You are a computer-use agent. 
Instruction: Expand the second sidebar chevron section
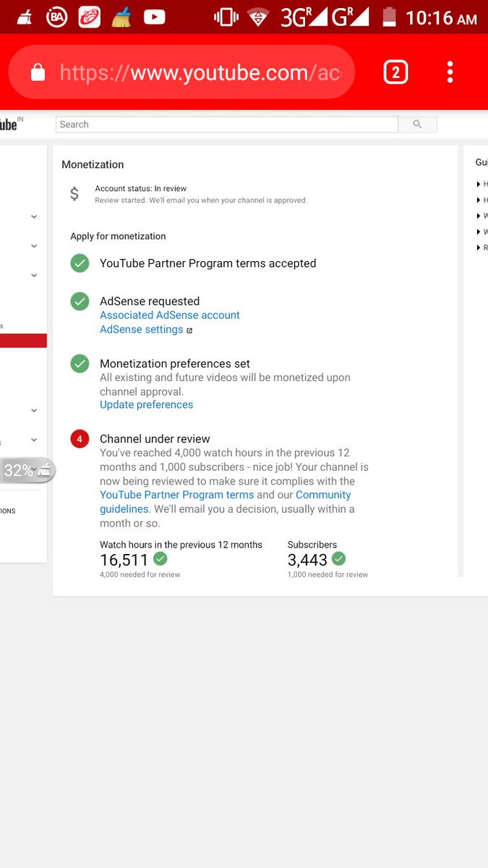pos(34,246)
